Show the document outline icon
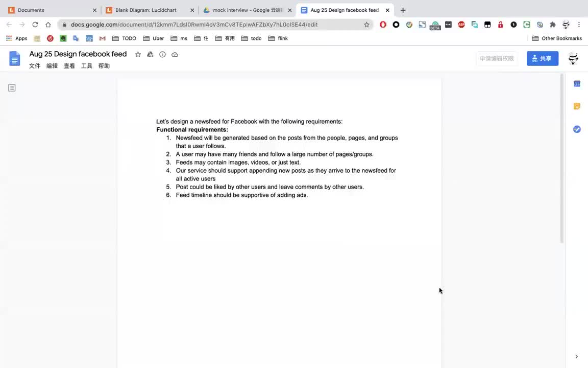 point(12,88)
